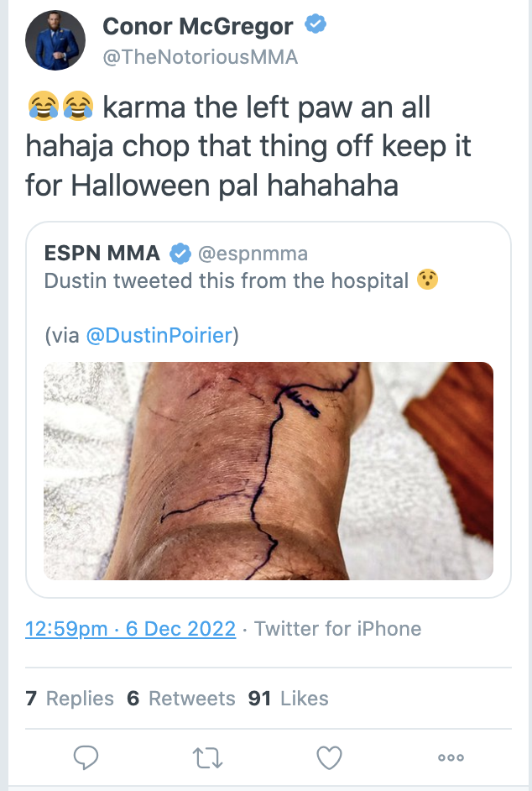
Task: Enlarge the quoted tweet's injury photo
Action: click(x=269, y=471)
